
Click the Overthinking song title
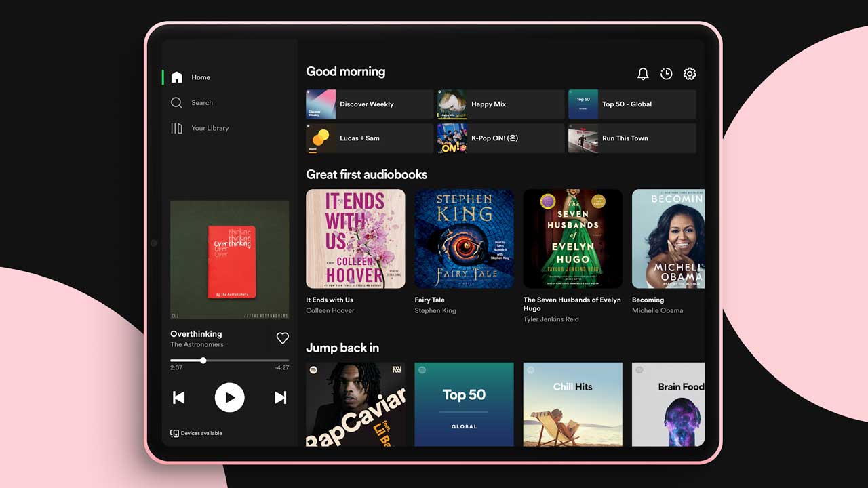[x=196, y=334]
